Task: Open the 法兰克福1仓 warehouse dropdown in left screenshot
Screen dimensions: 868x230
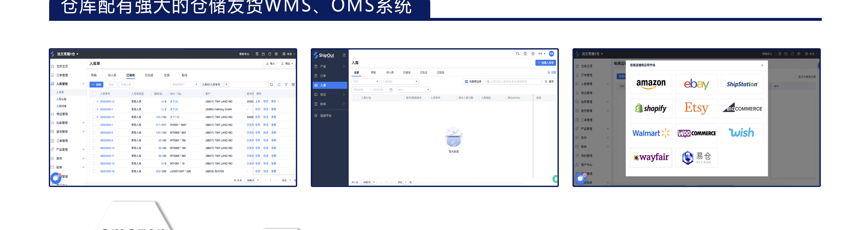Action: pyautogui.click(x=67, y=54)
